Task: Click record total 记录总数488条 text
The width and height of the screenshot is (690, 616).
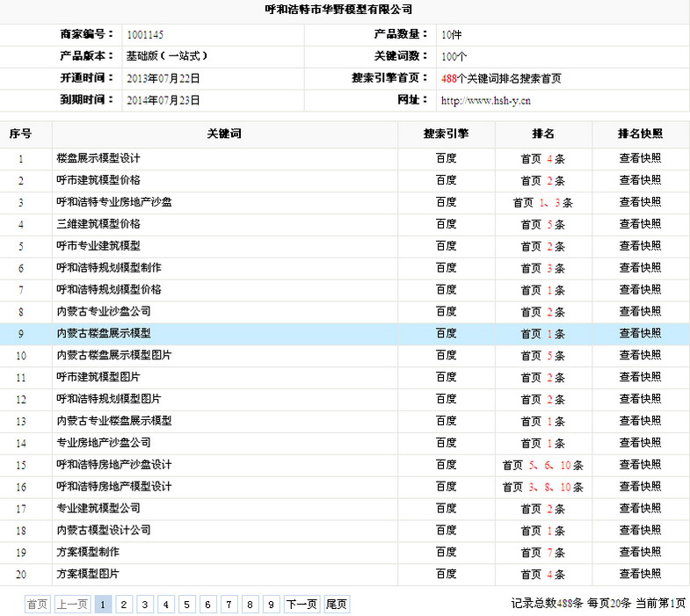Action: tap(547, 603)
